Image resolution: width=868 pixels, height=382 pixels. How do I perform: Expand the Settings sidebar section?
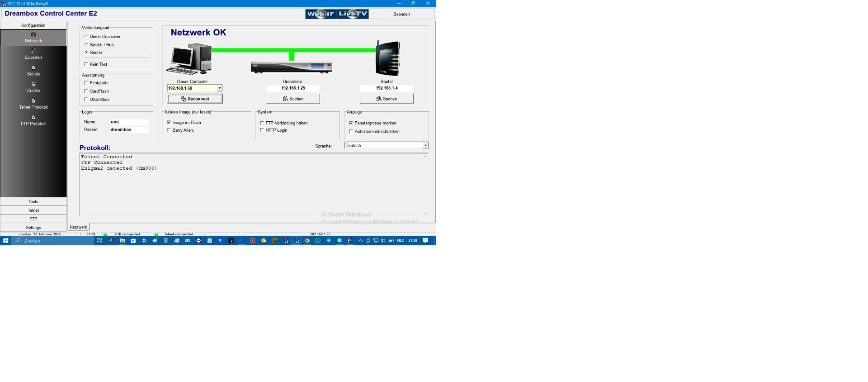click(x=33, y=228)
